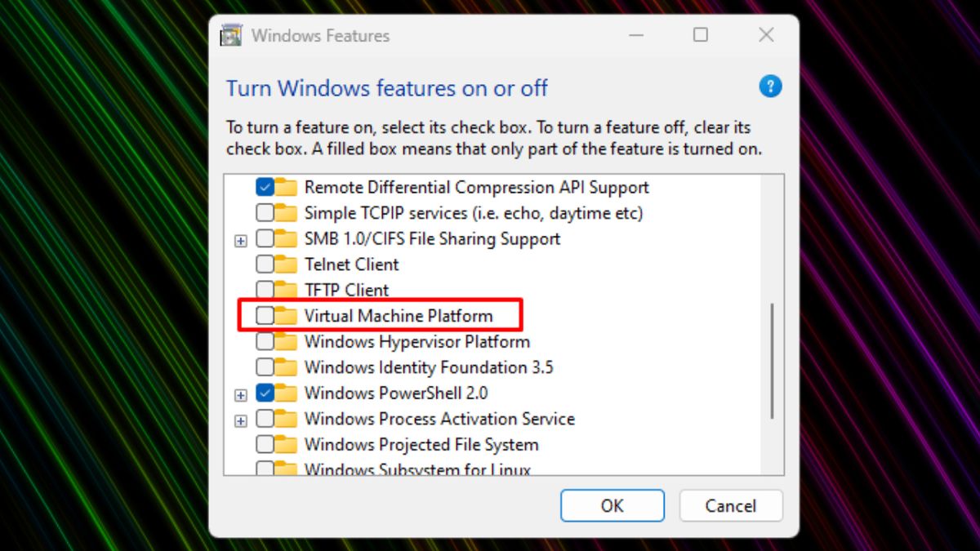This screenshot has width=980, height=551.
Task: Uncheck Windows PowerShell 2.0
Action: tap(265, 393)
